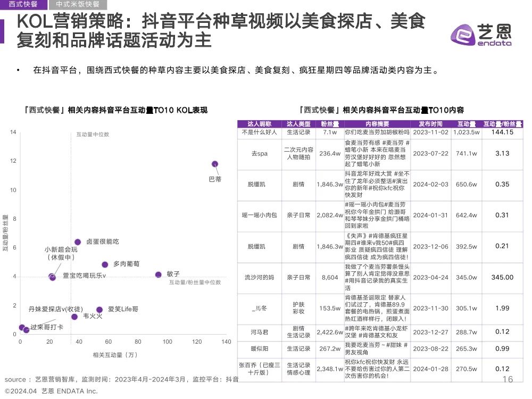532x399 pixels.
Task: Click the 张百乔（已瘦三十斤版）name cell
Action: tap(260, 369)
